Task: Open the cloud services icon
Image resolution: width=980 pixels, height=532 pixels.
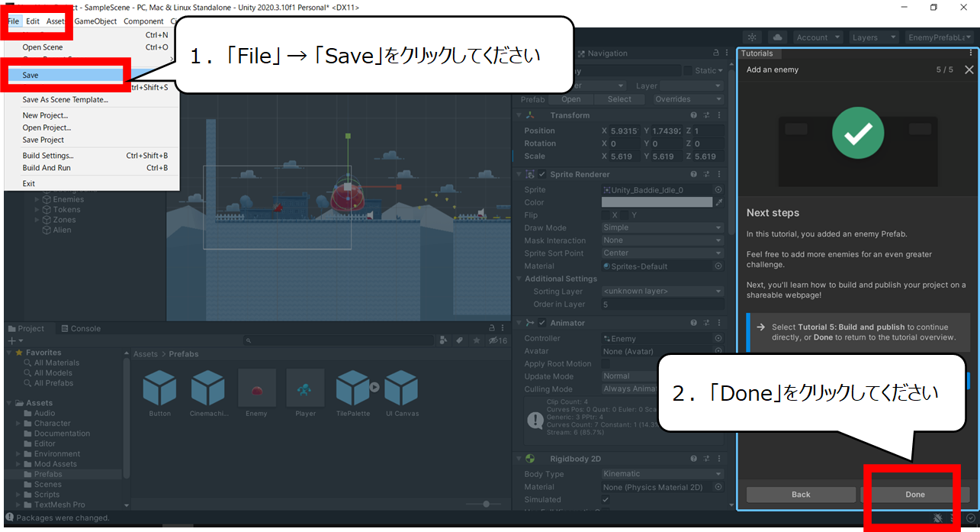Action: coord(777,37)
